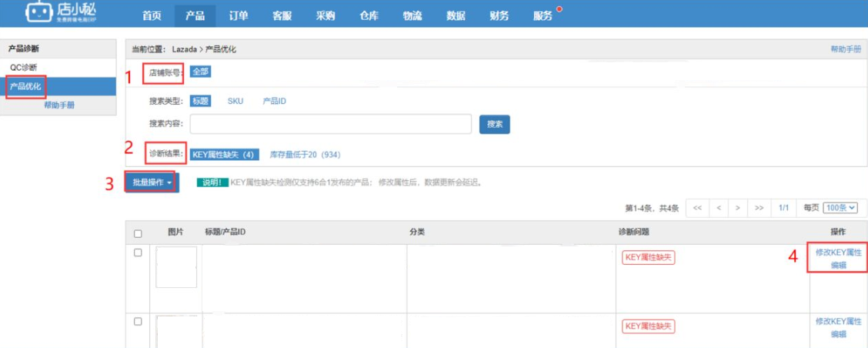The height and width of the screenshot is (348, 868).
Task: Click first product thumbnail image
Action: coord(176,267)
